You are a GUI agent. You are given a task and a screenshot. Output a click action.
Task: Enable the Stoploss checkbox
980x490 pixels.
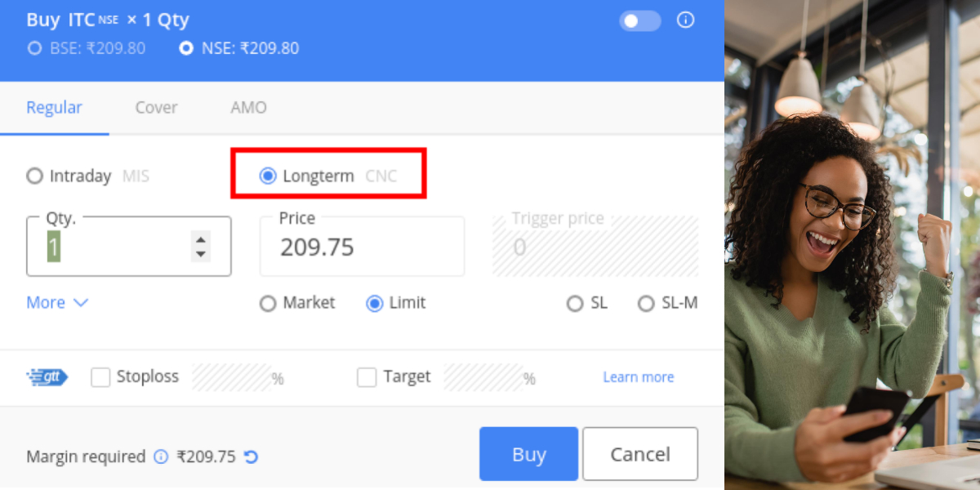tap(100, 377)
